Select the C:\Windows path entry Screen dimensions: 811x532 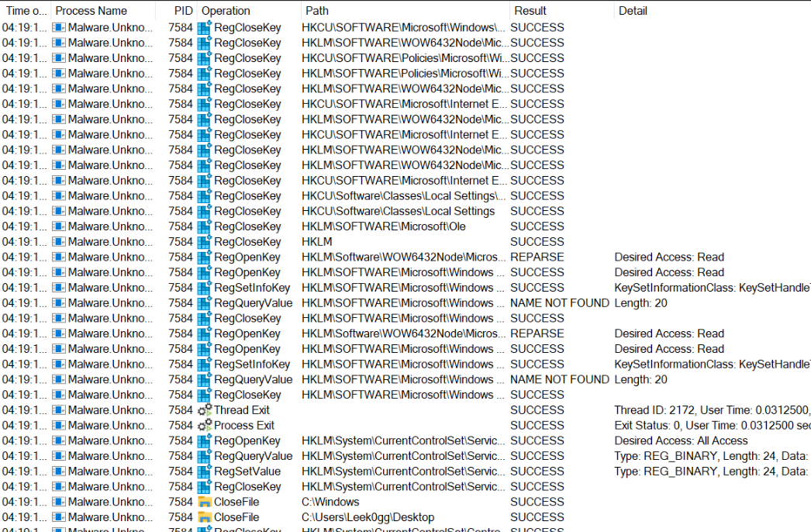tap(326, 502)
